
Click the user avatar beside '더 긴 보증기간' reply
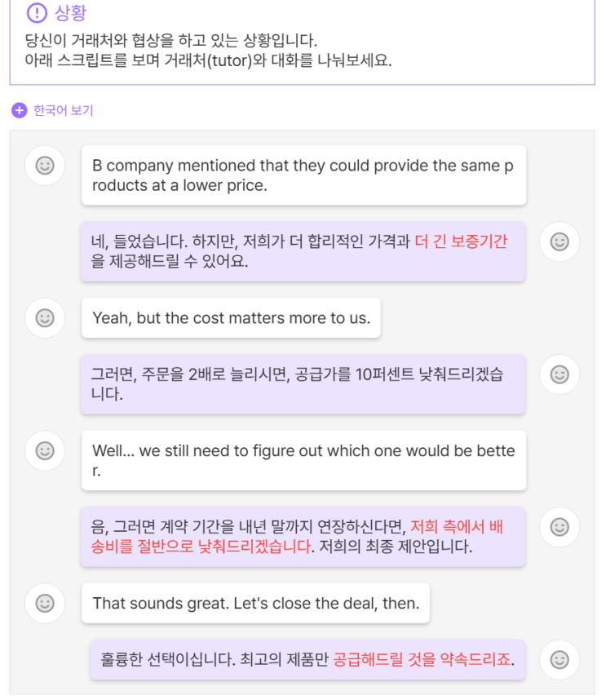pos(560,241)
